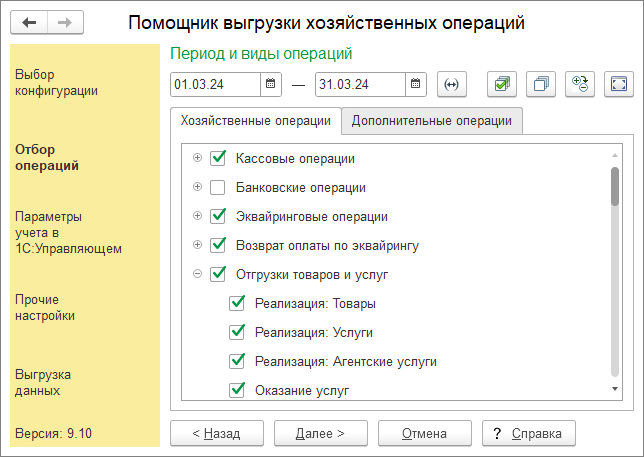Viewport: 644px width, 457px height.
Task: Enable Банковские операции checkbox
Action: 218,188
